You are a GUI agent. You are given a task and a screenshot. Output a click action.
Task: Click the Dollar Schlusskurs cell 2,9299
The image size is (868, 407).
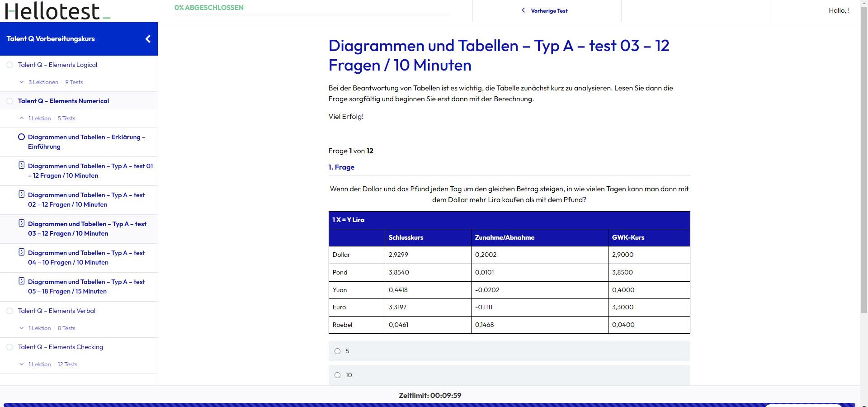point(428,255)
